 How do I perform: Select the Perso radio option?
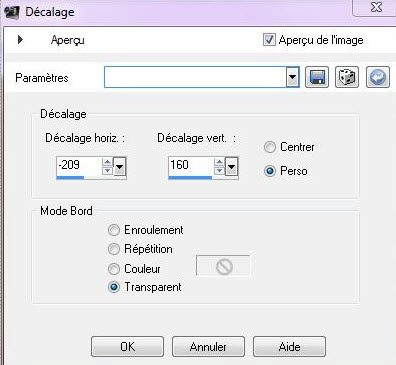[270, 171]
